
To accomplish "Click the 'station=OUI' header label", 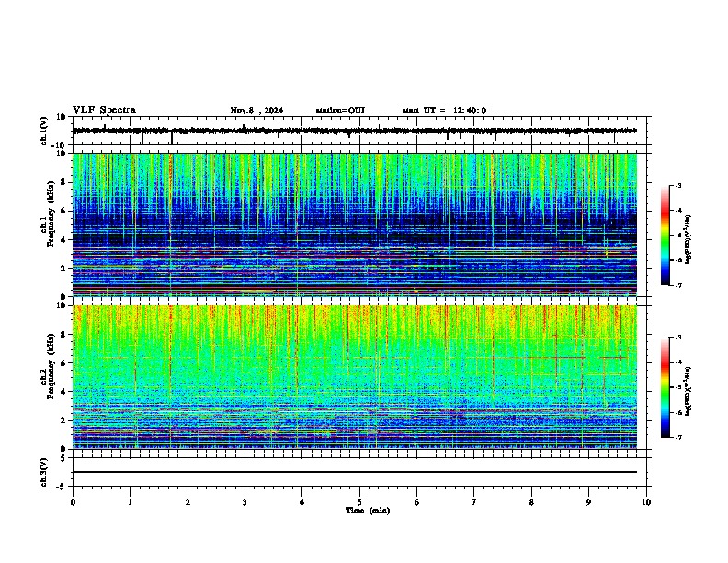I will pos(340,110).
